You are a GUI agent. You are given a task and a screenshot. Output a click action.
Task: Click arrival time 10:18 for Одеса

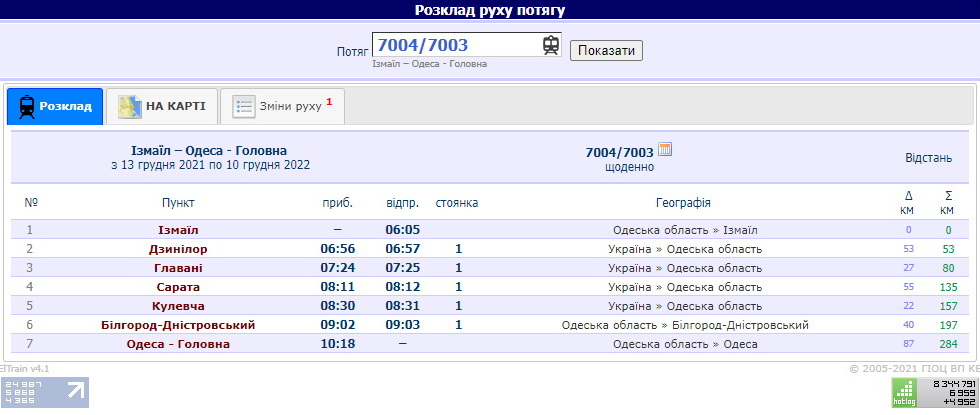(x=338, y=344)
